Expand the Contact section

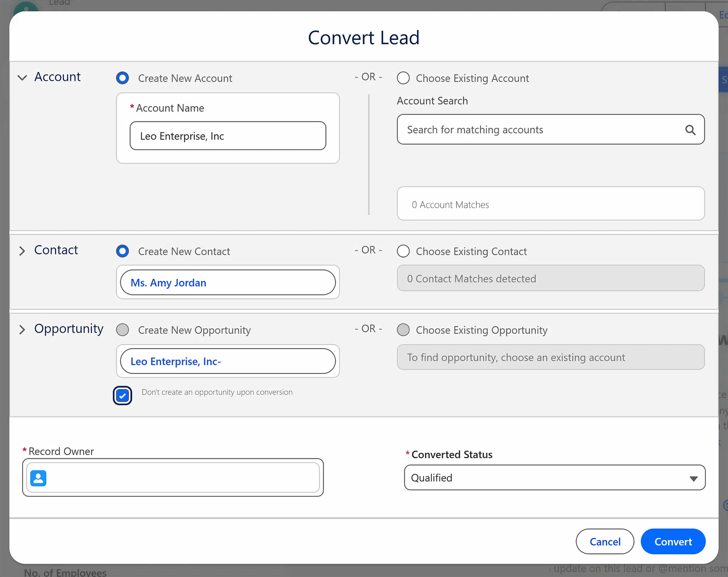click(x=22, y=251)
